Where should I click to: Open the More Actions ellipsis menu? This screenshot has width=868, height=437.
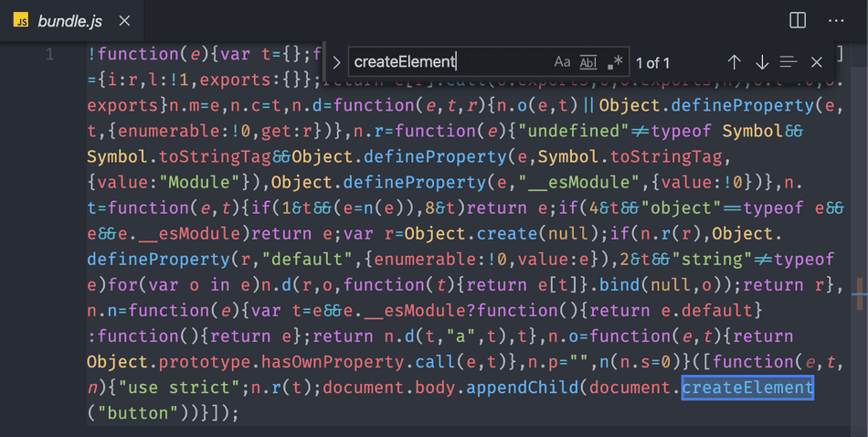coord(836,20)
